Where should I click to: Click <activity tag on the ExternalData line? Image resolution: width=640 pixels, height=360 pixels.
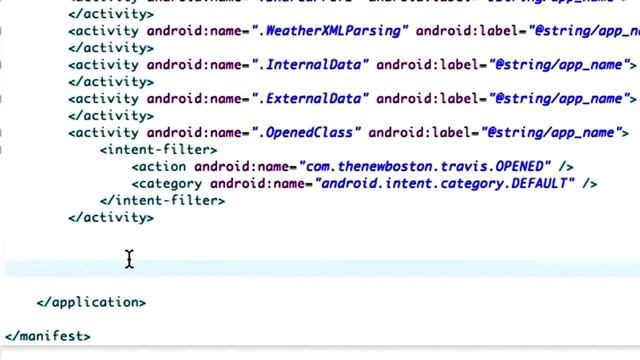click(x=104, y=99)
